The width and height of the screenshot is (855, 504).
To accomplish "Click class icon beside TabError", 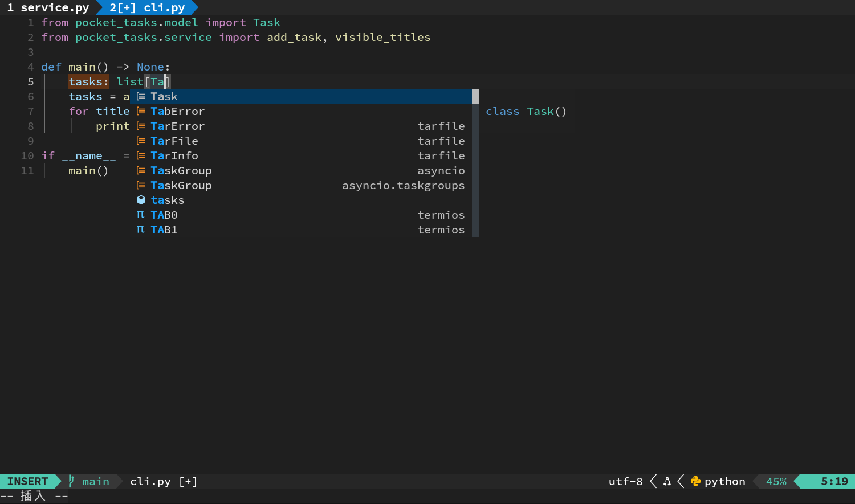I will (141, 111).
